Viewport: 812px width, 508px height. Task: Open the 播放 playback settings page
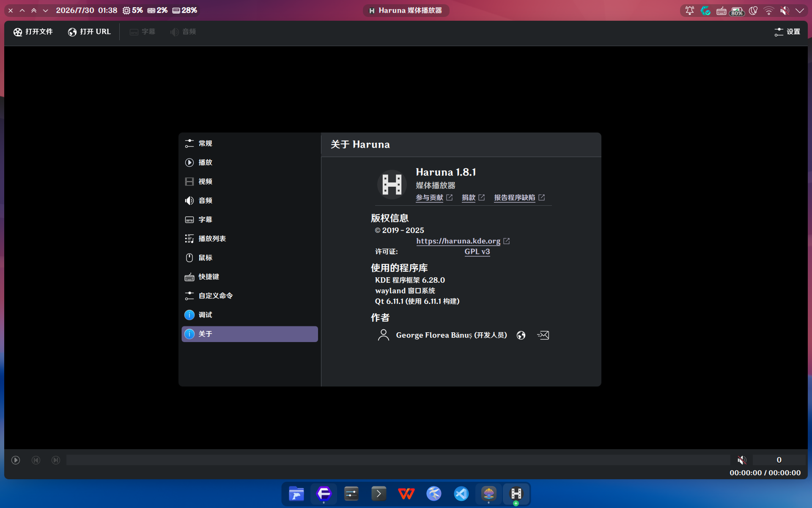coord(250,163)
